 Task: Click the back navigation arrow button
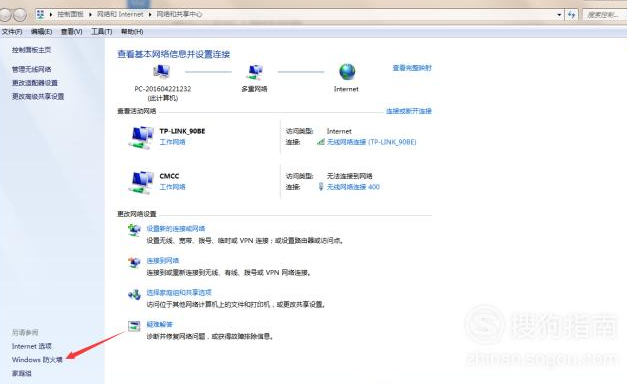4,15
